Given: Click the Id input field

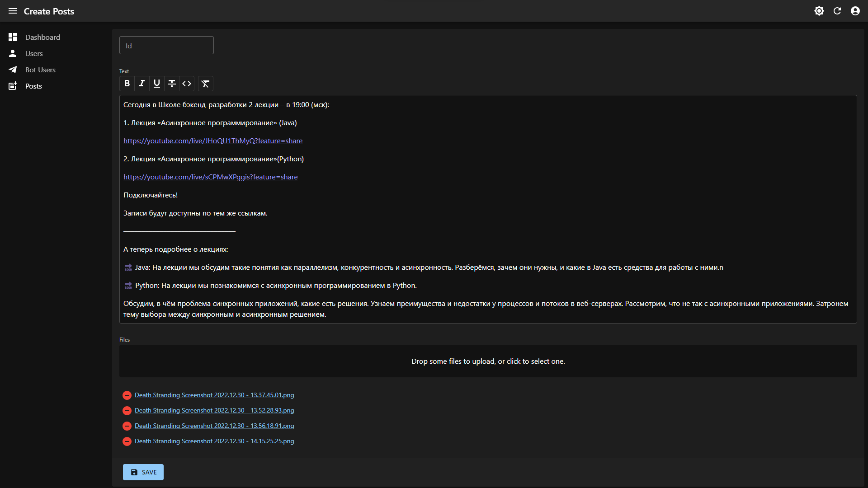Looking at the screenshot, I should pyautogui.click(x=166, y=46).
